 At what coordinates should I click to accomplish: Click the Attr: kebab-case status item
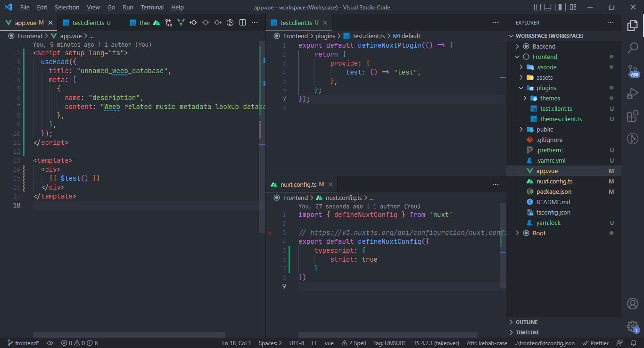[487, 343]
